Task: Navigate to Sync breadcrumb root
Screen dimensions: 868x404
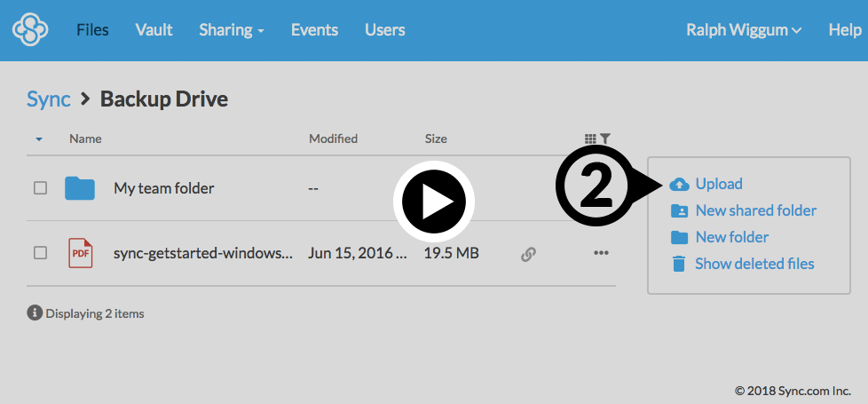Action: pyautogui.click(x=48, y=99)
